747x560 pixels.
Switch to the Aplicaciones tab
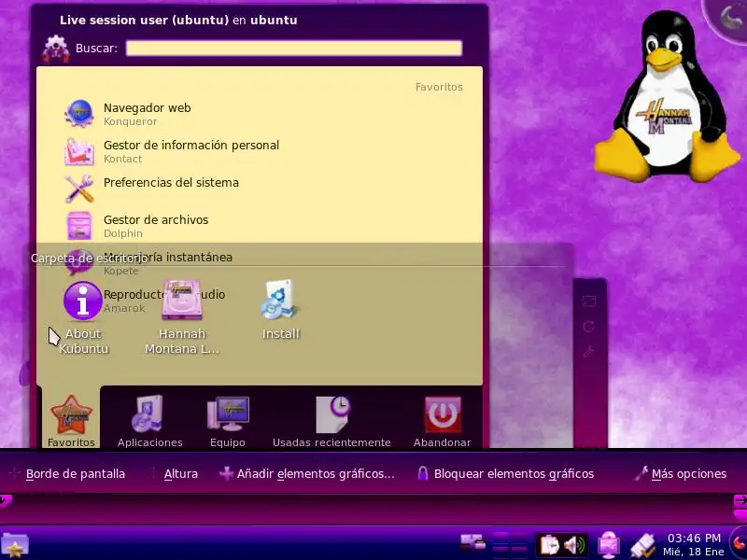click(150, 421)
